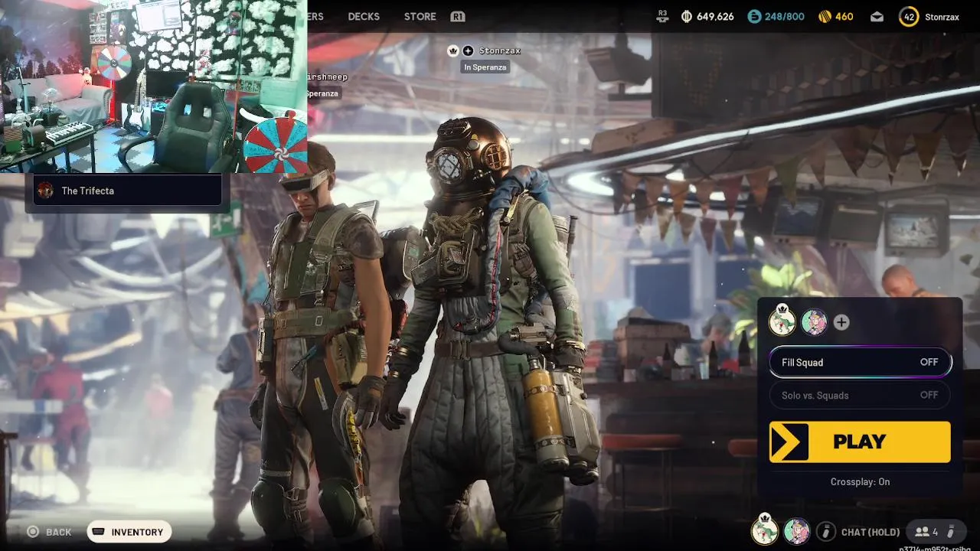Click the 248/800 token balance
This screenshot has width=980, height=551.
coord(785,16)
